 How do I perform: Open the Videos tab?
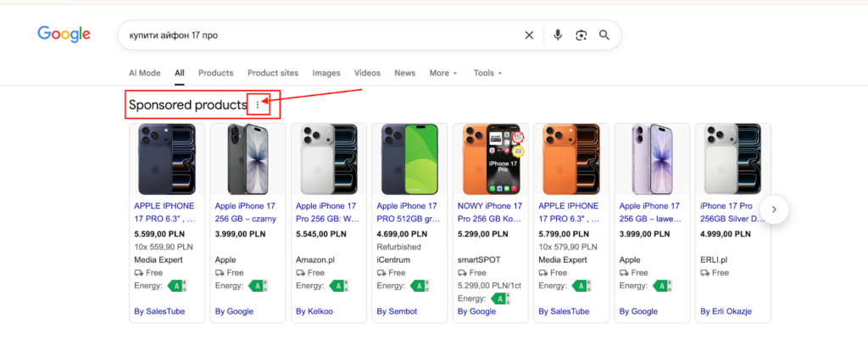coord(367,73)
